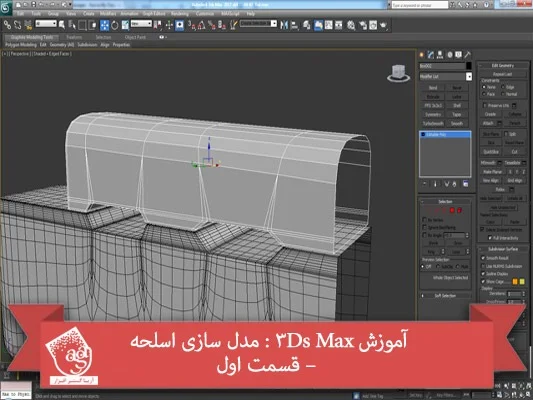This screenshot has height=400, width=533.
Task: Open the Render Setup dialog
Action: pos(363,25)
